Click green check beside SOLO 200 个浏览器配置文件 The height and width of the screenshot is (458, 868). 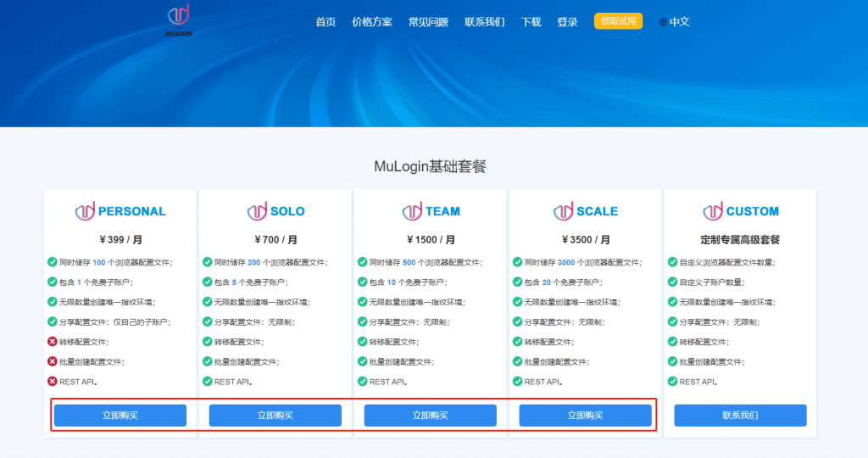pyautogui.click(x=207, y=262)
